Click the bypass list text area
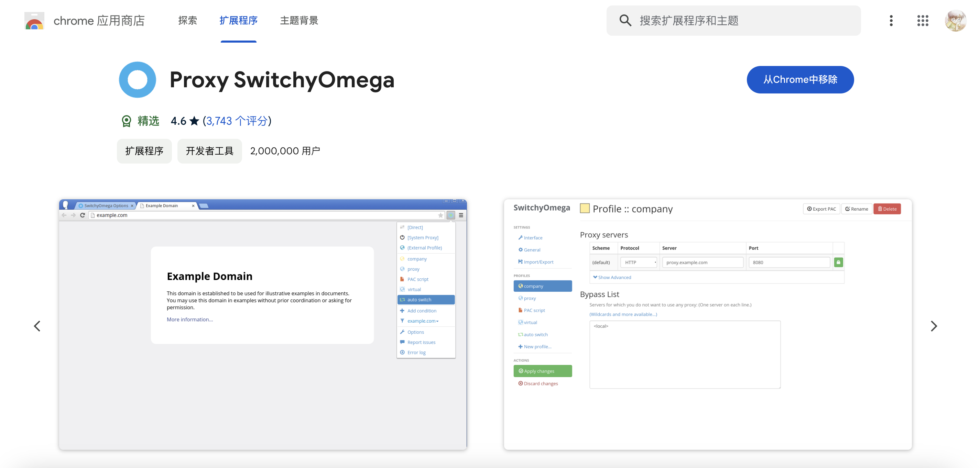980x468 pixels. (x=685, y=354)
